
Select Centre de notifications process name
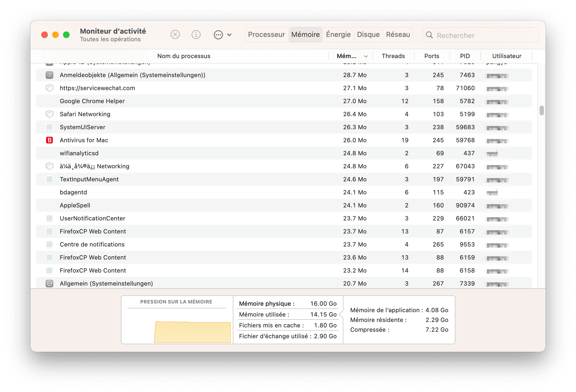pyautogui.click(x=92, y=244)
